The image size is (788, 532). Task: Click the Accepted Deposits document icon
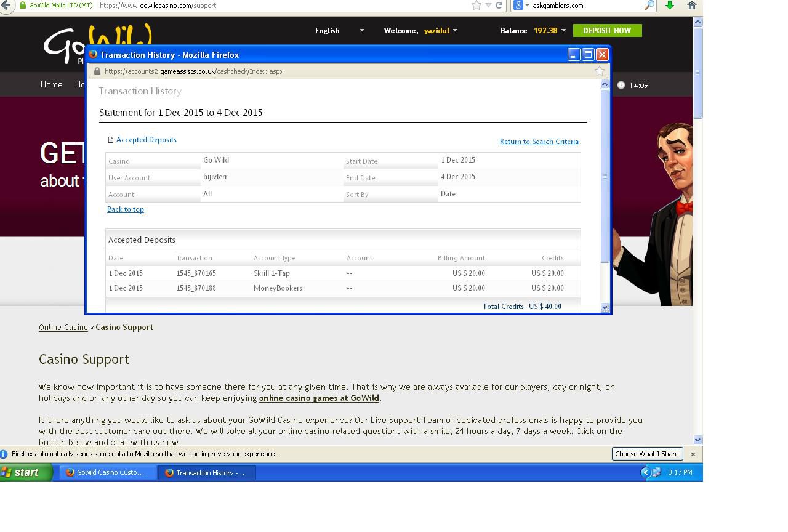coord(111,140)
